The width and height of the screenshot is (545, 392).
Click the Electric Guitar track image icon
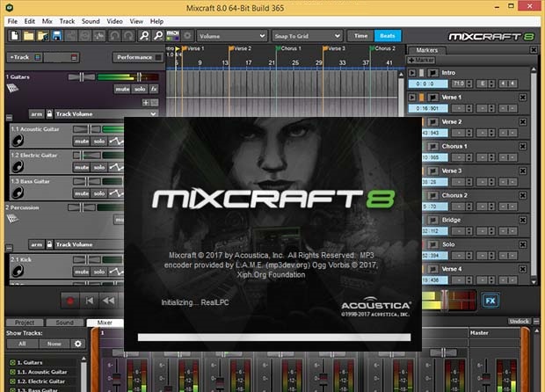(18, 166)
